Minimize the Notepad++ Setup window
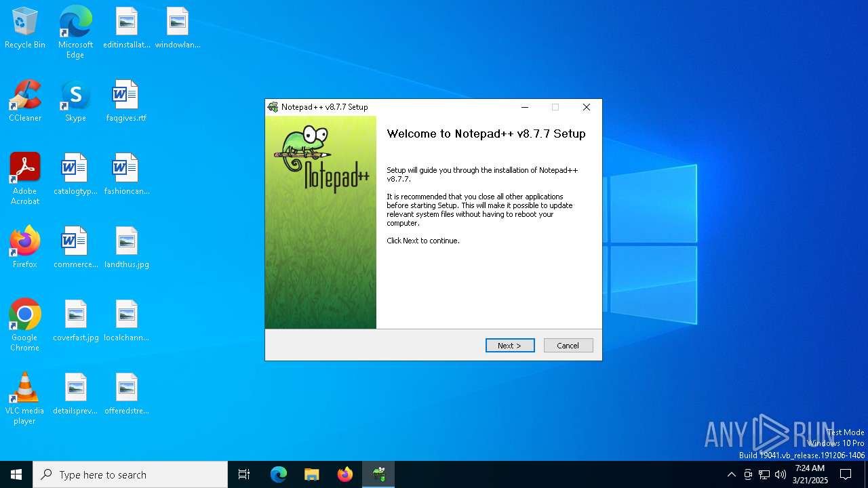 [x=524, y=107]
